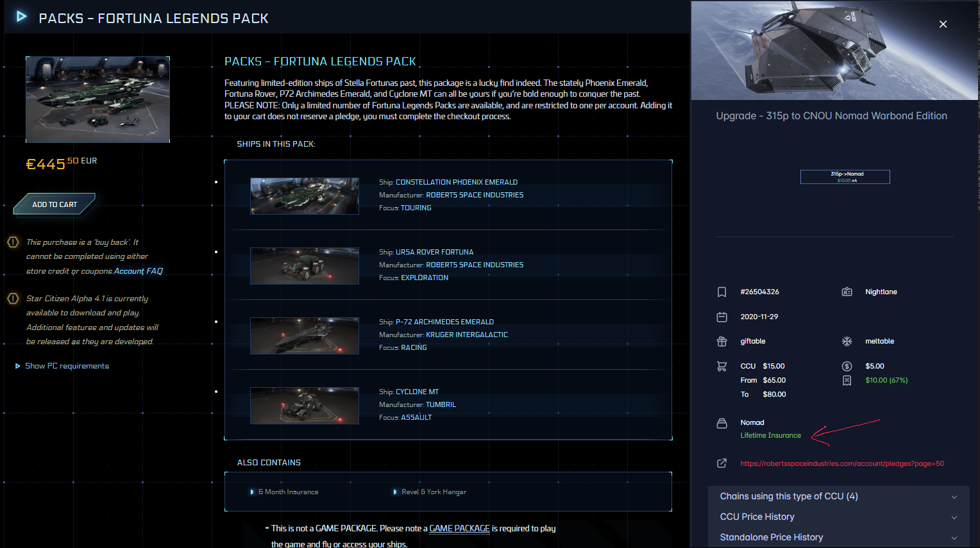Image resolution: width=980 pixels, height=548 pixels.
Task: Click the ship item icon beside Nomad
Action: pos(722,423)
